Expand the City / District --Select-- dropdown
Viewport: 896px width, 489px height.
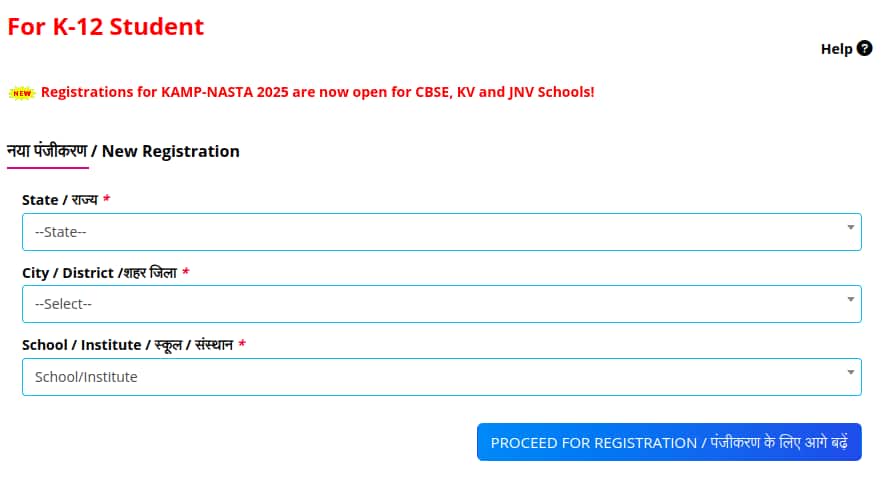point(442,304)
